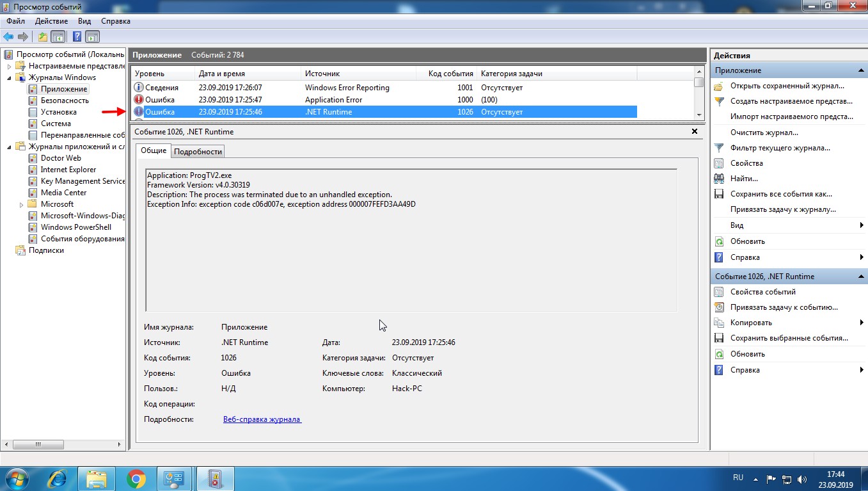Screen dimensions: 868x491
Task: Click the Properties icon in Actions pane
Action: pyautogui.click(x=719, y=163)
